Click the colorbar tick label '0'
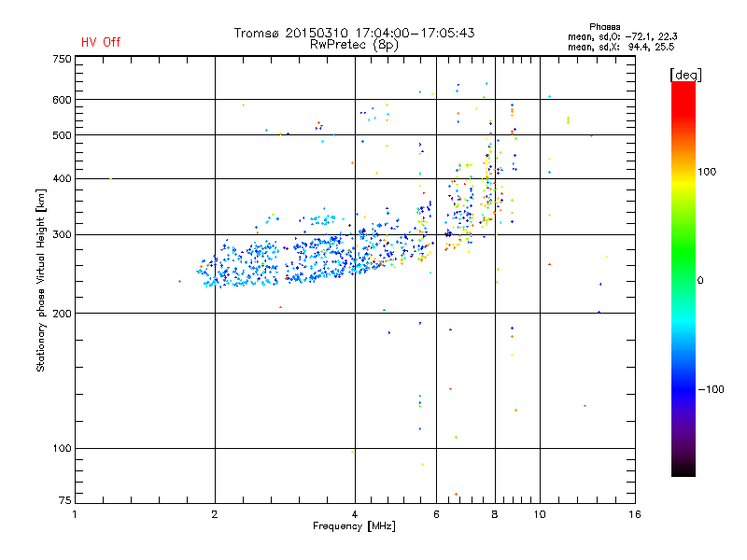This screenshot has height=560, width=747. pos(700,281)
